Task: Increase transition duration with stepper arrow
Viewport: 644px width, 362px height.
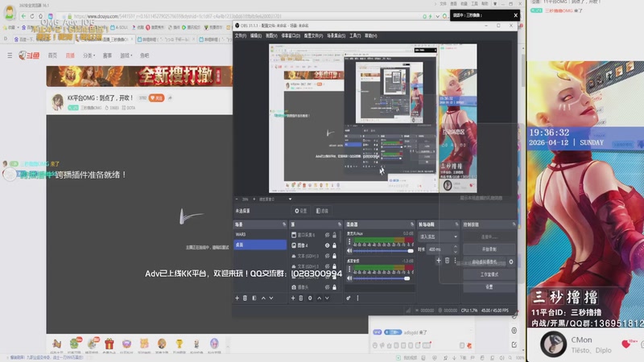Action: (x=455, y=247)
